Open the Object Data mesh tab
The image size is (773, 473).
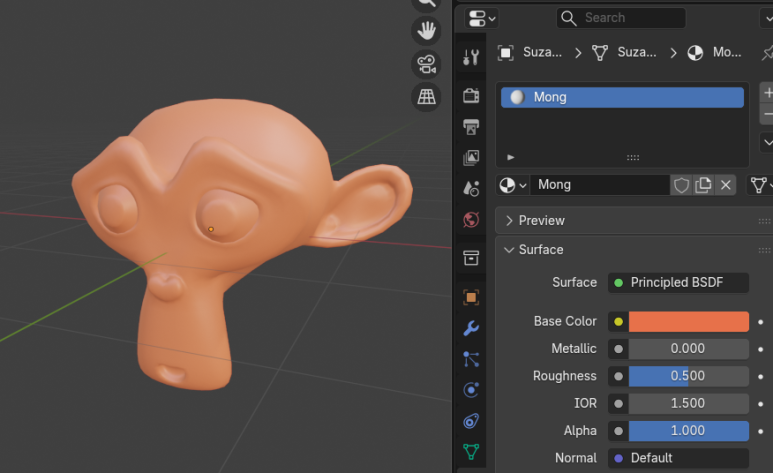(x=471, y=451)
